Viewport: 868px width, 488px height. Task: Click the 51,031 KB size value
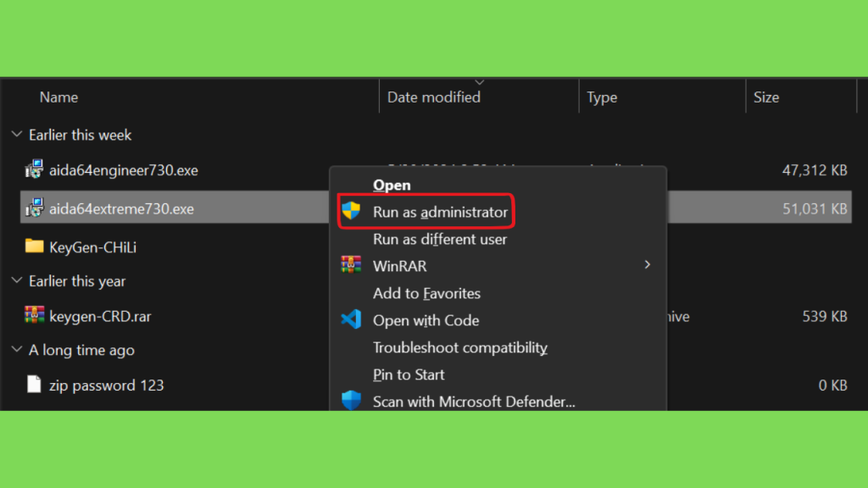(x=815, y=209)
